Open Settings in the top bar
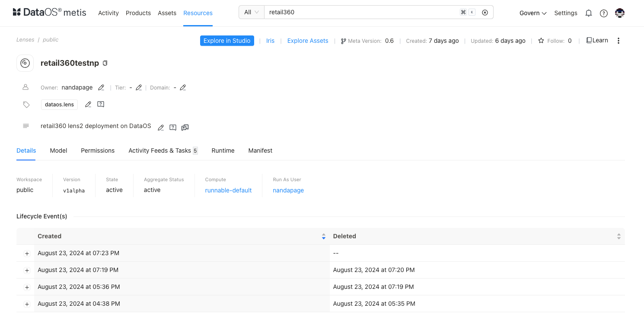This screenshot has height=333, width=644. (566, 13)
